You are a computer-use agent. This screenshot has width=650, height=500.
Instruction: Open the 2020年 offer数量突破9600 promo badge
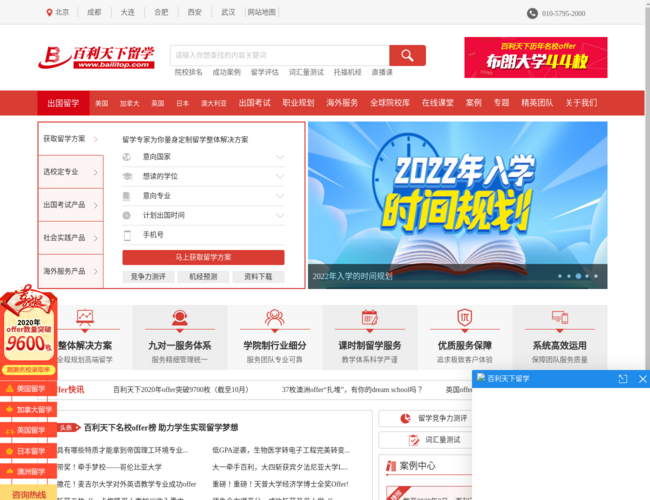[29, 330]
